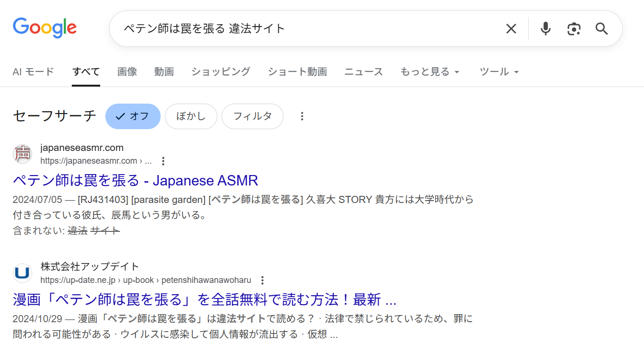This screenshot has height=352, width=644.
Task: Open Google Lens image search
Action: click(574, 29)
